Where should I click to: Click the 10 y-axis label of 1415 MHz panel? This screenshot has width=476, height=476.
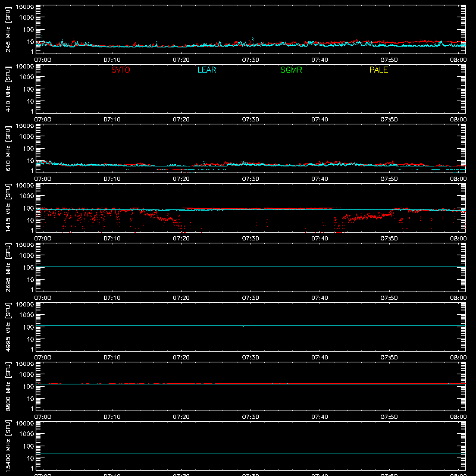[x=30, y=220]
